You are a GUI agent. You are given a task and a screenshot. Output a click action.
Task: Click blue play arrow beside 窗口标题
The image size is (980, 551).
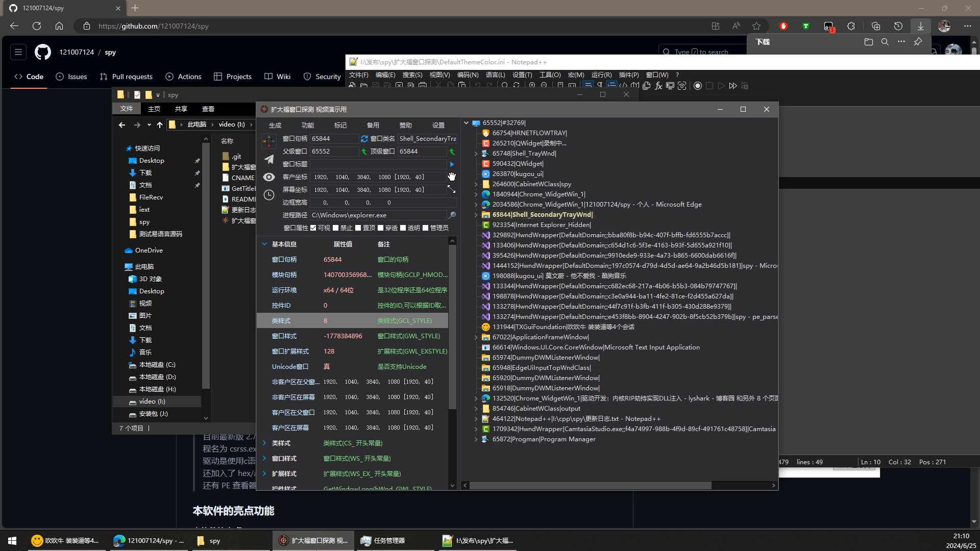pos(452,164)
